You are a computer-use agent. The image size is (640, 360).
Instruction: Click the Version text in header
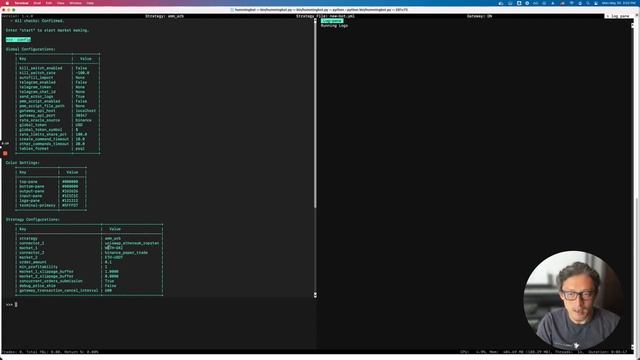(18, 16)
